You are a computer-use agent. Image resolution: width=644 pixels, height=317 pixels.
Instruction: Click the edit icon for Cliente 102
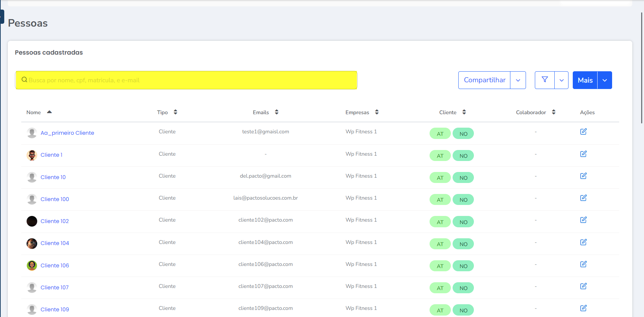583,220
